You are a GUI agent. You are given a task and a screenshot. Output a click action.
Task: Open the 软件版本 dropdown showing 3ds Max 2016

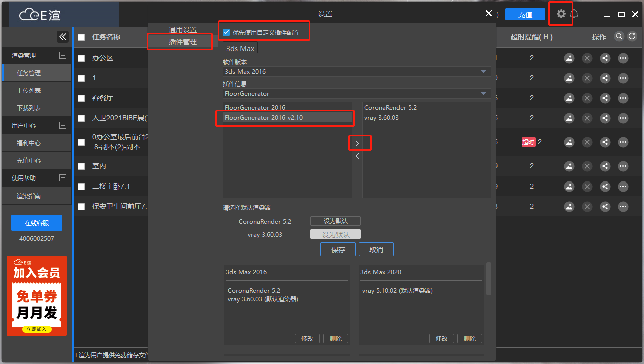point(357,72)
